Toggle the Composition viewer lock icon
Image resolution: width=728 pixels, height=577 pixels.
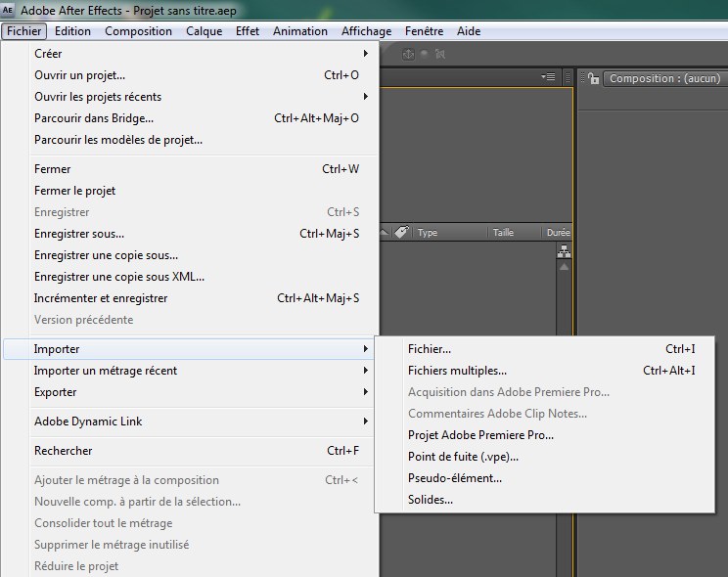(x=592, y=78)
